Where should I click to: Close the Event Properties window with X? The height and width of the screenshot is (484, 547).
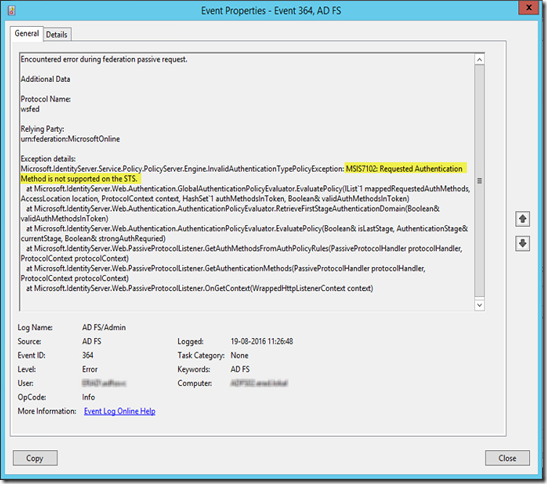529,7
